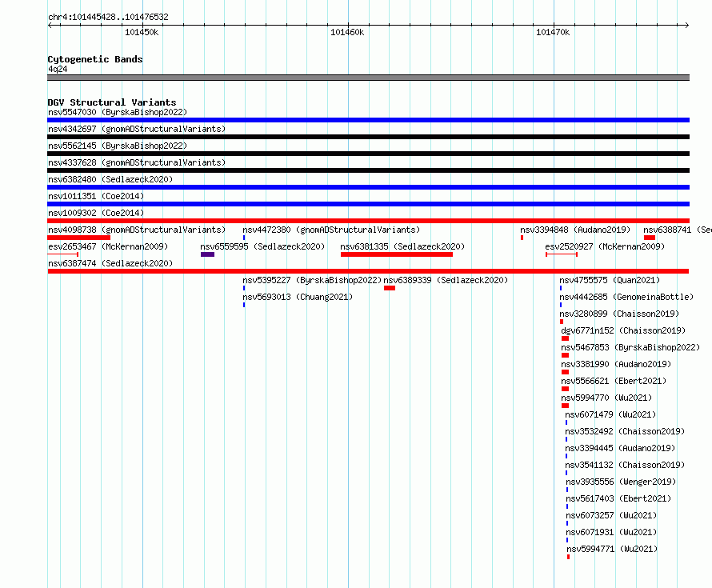Image resolution: width=712 pixels, height=588 pixels.
Task: Click the nsv5994770 (Wu2021) label
Action: click(x=606, y=398)
